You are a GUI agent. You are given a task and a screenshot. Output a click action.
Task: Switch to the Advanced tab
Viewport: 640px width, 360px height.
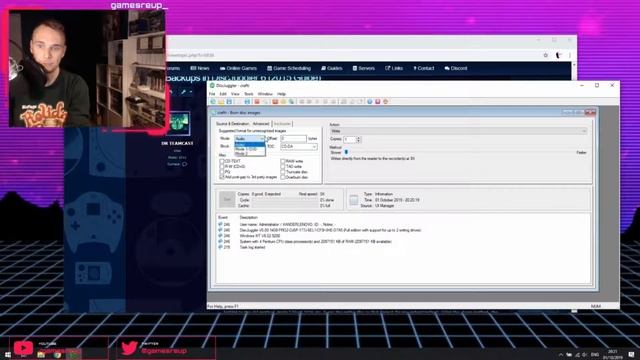pos(260,124)
